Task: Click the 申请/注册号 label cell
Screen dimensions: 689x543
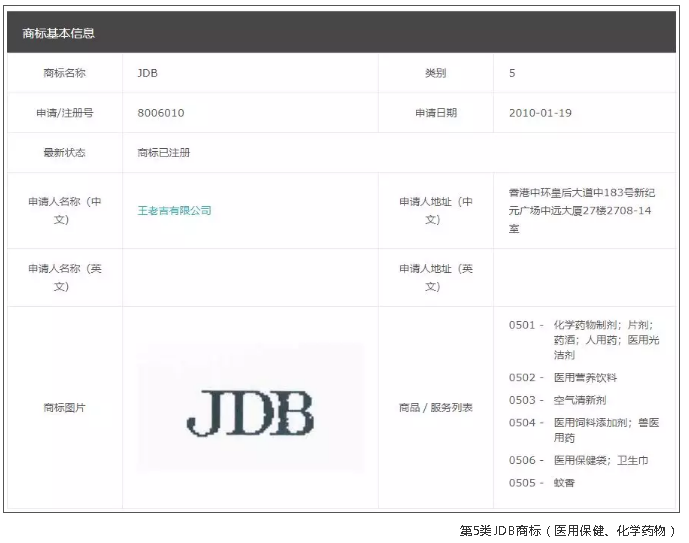Action: pos(65,113)
